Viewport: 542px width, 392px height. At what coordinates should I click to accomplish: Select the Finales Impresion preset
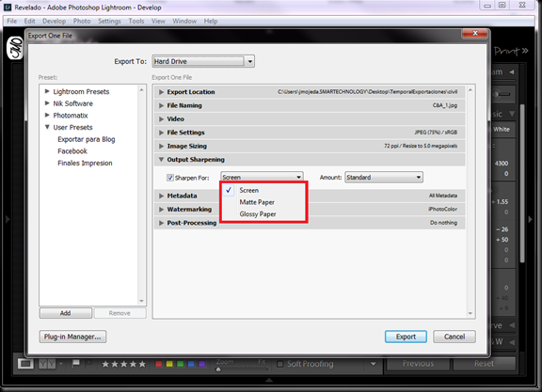(x=85, y=163)
